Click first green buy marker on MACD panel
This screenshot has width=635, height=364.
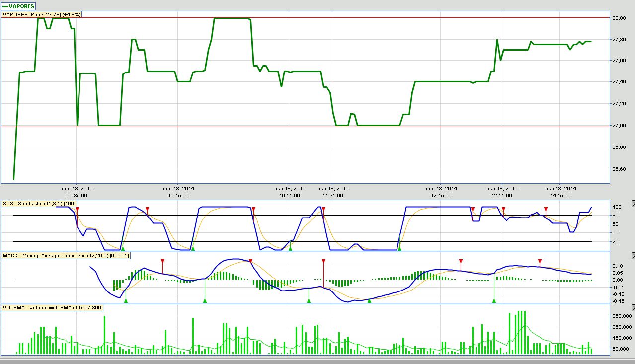(x=126, y=300)
